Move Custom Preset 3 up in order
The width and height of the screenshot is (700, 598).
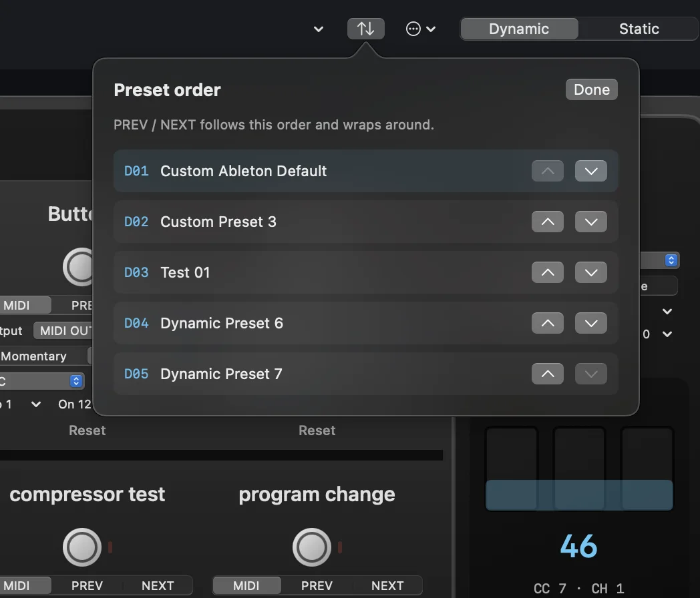tap(547, 222)
